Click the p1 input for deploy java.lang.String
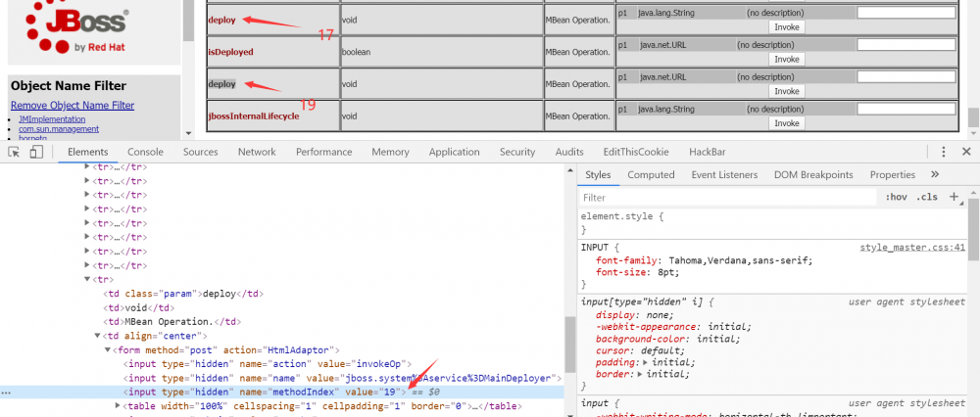980x417 pixels. 906,13
